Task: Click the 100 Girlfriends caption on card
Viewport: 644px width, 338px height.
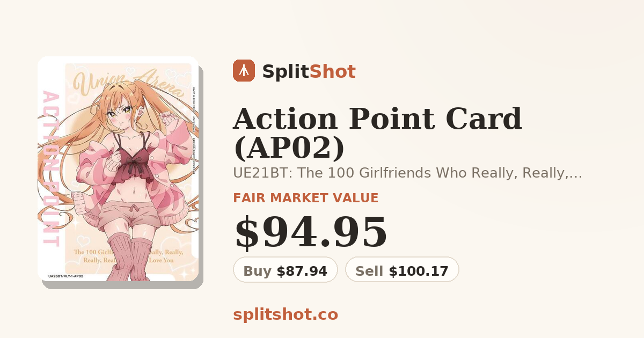Action: coord(123,256)
